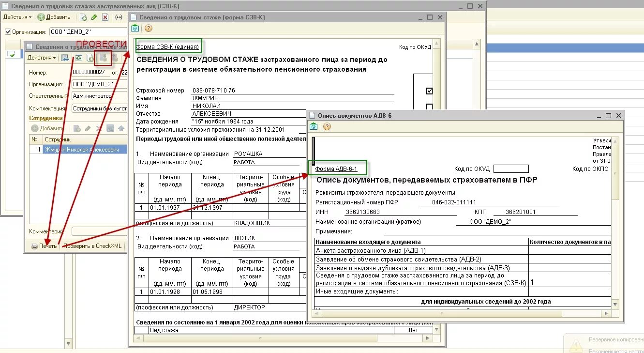
Task: Click the Номер field 00000000027
Action: tap(90, 73)
